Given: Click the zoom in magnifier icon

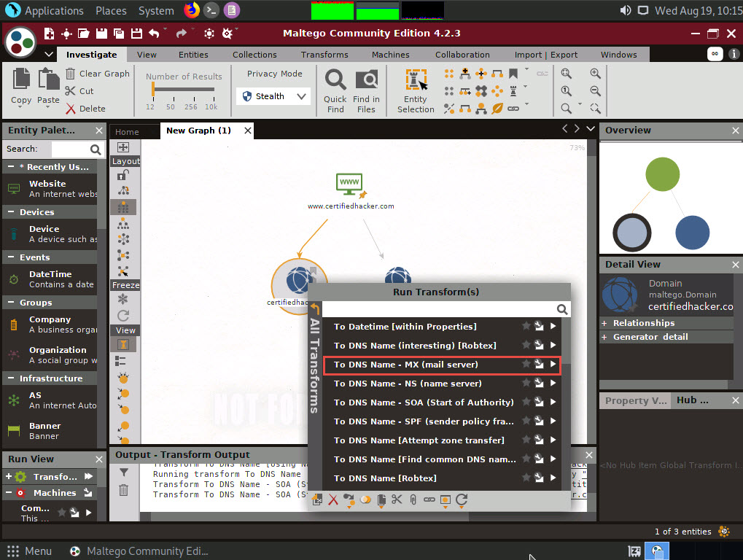Looking at the screenshot, I should point(595,74).
